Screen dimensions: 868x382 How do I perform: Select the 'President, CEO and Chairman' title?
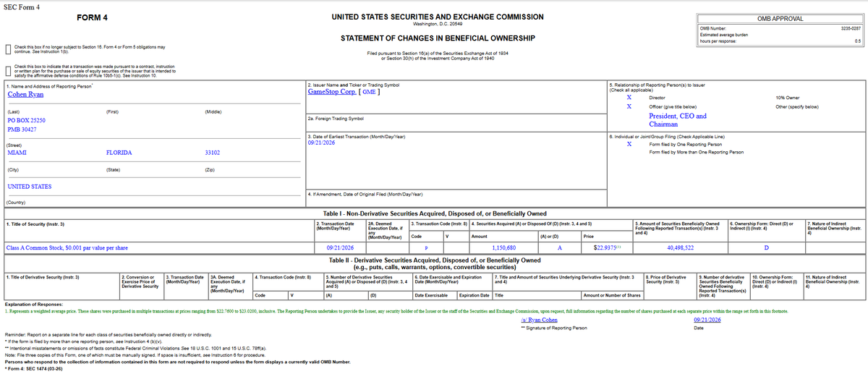pos(678,120)
